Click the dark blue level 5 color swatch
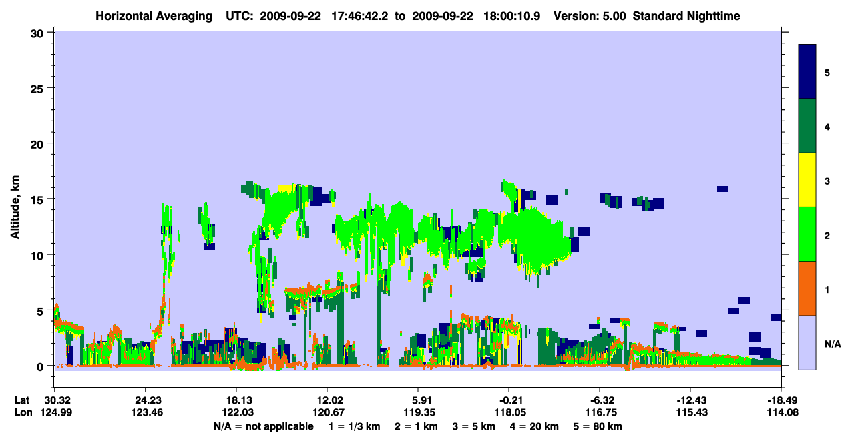The image size is (868, 445). tap(807, 72)
